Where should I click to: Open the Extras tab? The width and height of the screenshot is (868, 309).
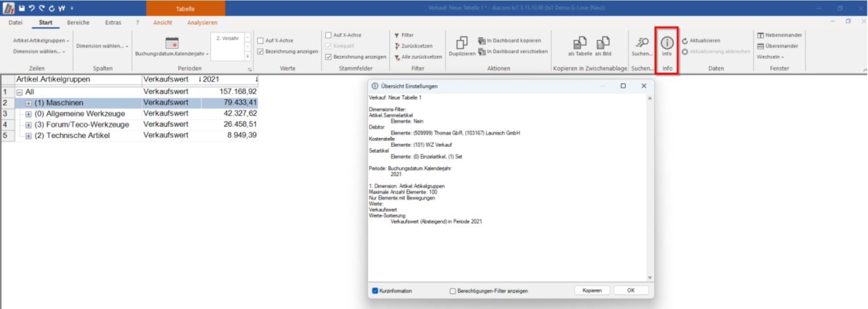[113, 22]
